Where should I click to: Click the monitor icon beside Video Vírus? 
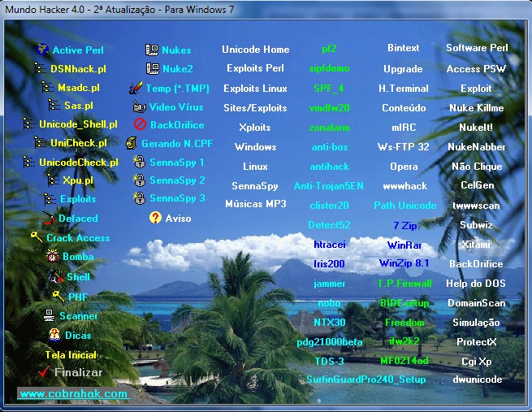[139, 106]
